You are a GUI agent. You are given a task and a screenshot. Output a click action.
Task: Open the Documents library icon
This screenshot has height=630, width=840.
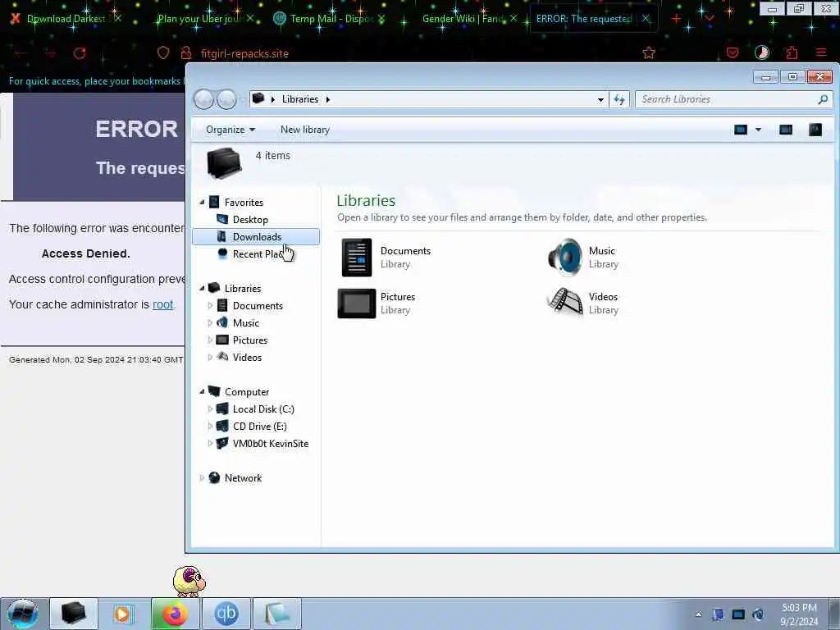357,258
